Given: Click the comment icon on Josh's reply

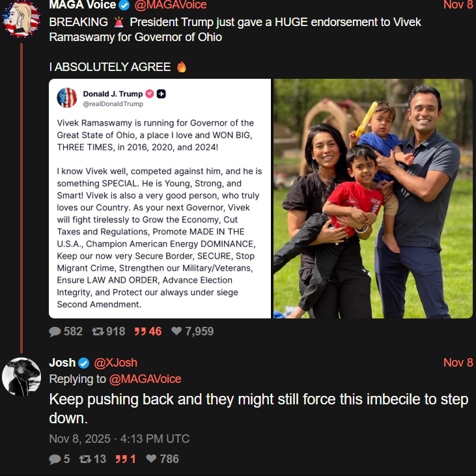Looking at the screenshot, I should coord(55,459).
